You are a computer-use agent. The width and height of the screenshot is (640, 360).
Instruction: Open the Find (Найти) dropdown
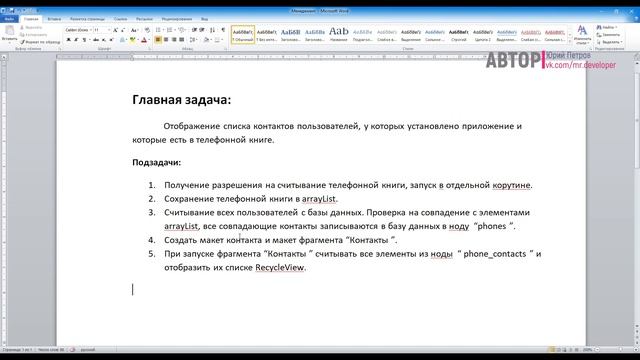[608, 27]
